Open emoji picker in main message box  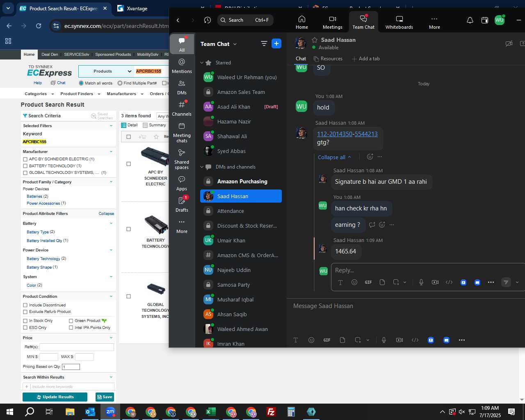point(311,340)
